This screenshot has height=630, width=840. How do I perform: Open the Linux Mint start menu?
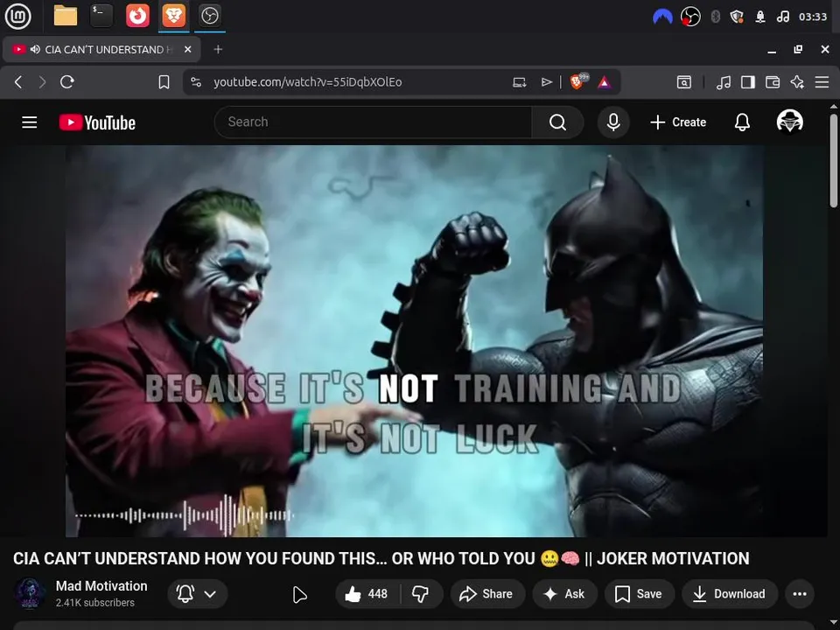point(17,16)
